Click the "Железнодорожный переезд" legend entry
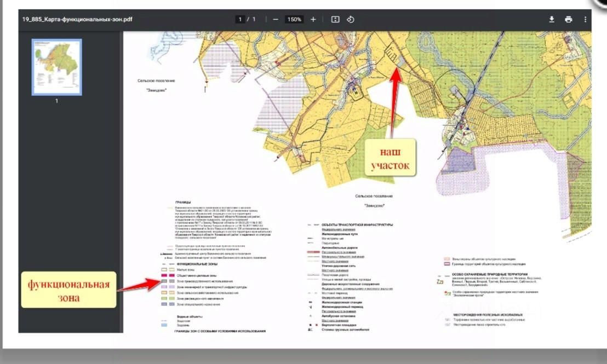 tap(342, 307)
